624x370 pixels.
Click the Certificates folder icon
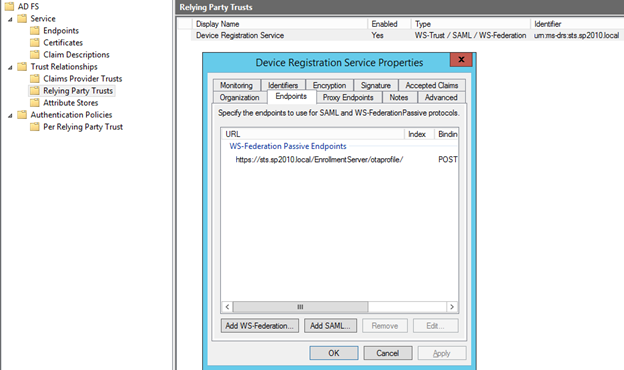click(x=35, y=43)
